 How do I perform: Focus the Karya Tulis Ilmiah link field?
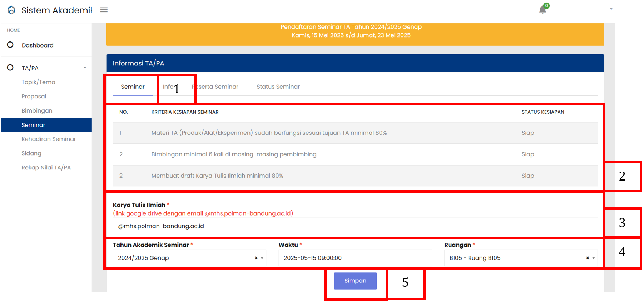[355, 226]
